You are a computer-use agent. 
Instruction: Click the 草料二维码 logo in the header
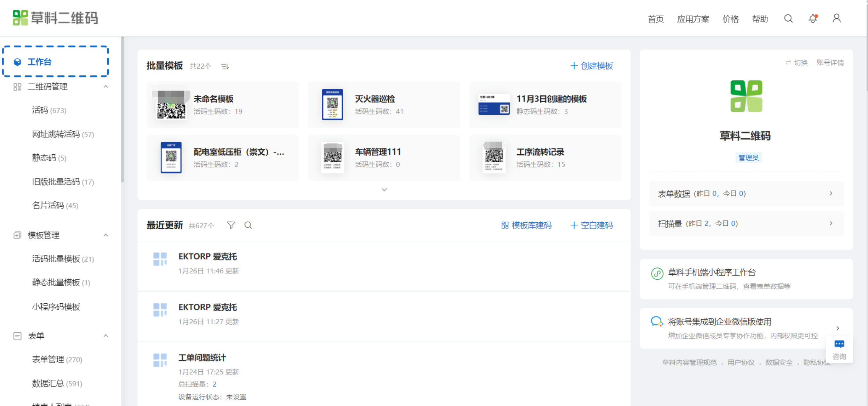point(55,18)
